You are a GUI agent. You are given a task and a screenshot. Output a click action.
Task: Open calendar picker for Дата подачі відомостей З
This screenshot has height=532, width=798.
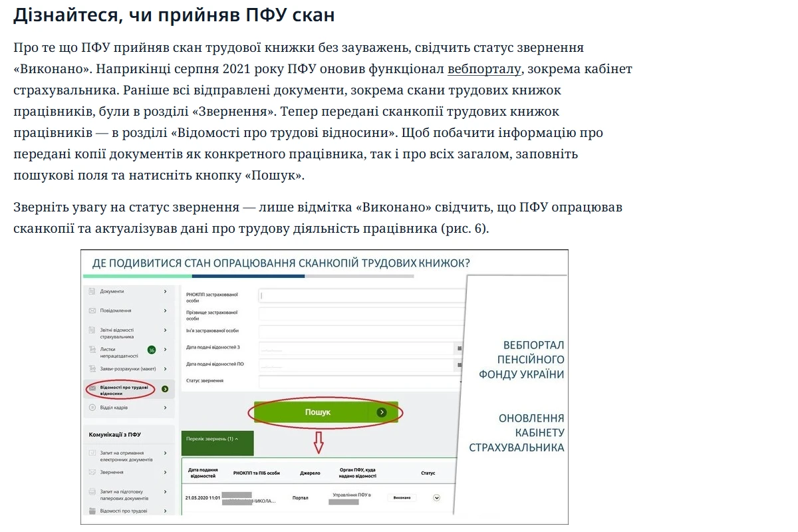click(x=459, y=348)
